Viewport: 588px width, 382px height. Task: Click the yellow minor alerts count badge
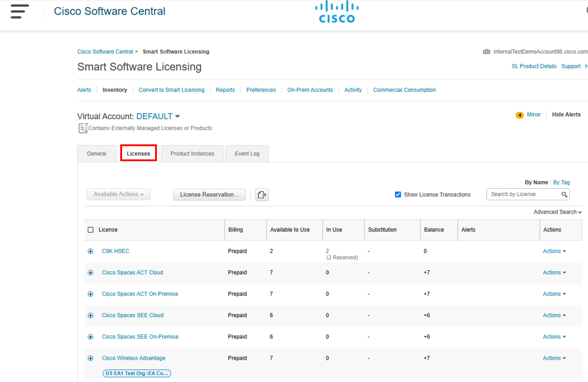(x=519, y=115)
